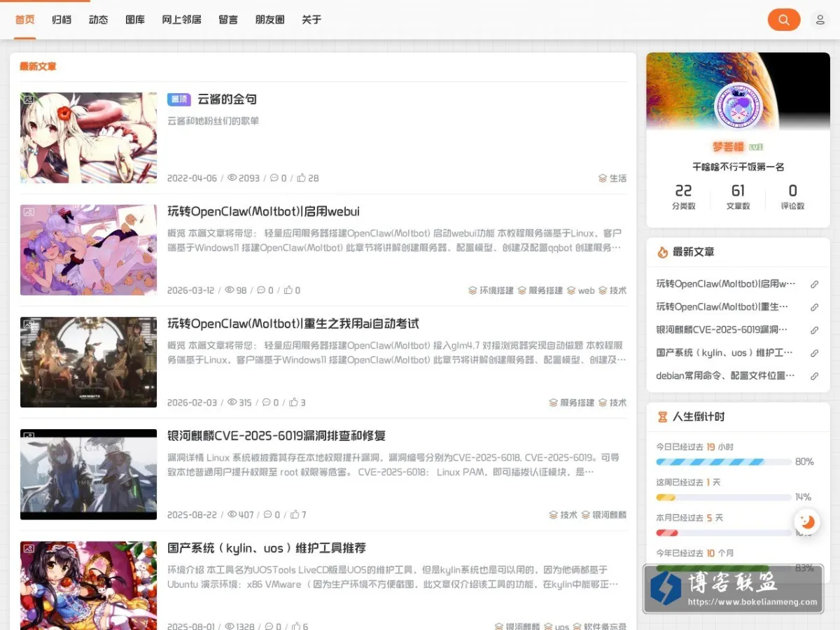This screenshot has height=630, width=840.
Task: Open the 朋友圈 navigation item
Action: (269, 20)
